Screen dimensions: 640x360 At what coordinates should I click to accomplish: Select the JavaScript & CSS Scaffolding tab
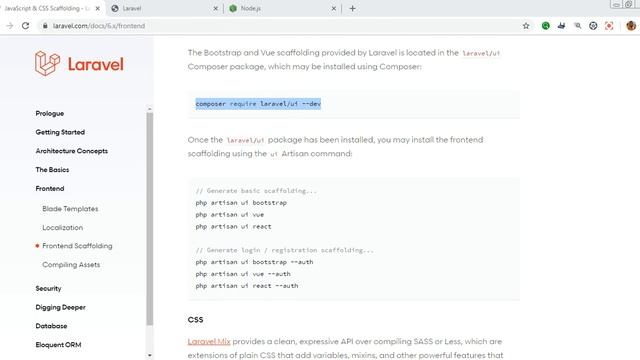pos(47,8)
